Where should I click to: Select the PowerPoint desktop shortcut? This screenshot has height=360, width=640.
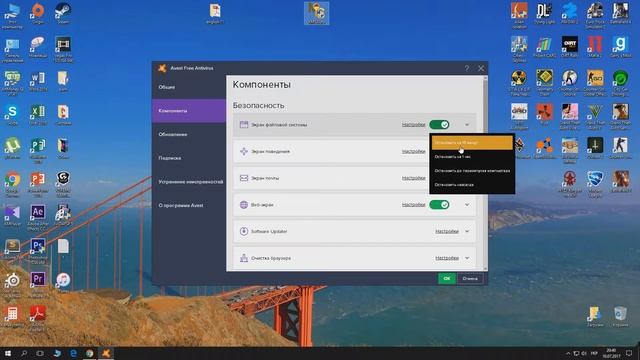(38, 184)
